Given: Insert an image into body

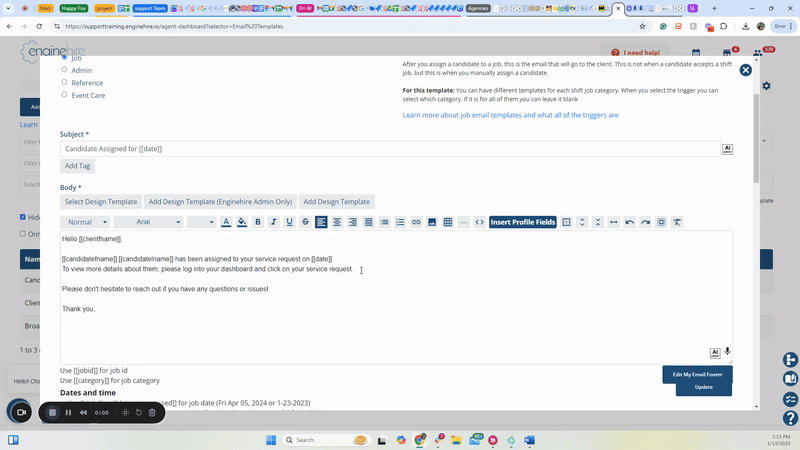Looking at the screenshot, I should 432,222.
